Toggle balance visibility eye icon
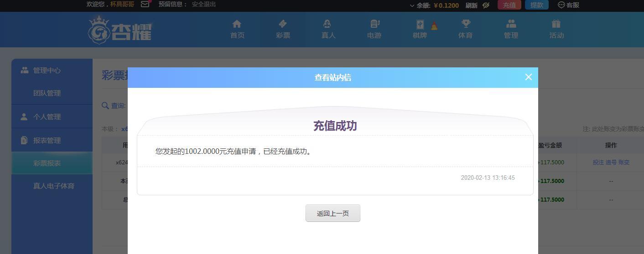The height and width of the screenshot is (254, 644). tap(486, 5)
